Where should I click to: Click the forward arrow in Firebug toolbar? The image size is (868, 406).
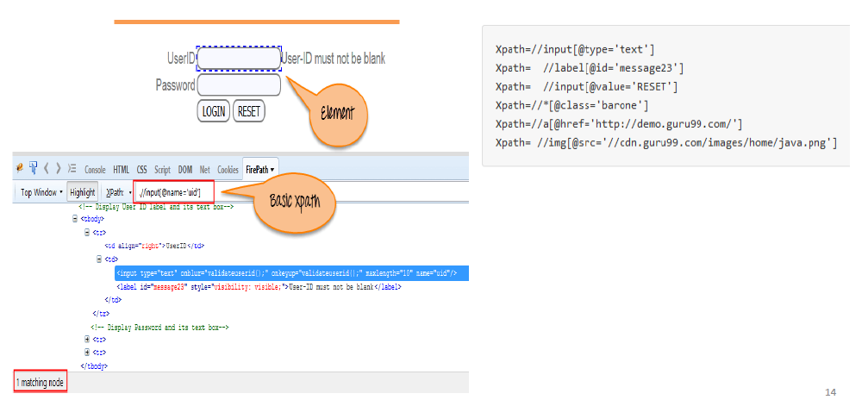click(59, 169)
